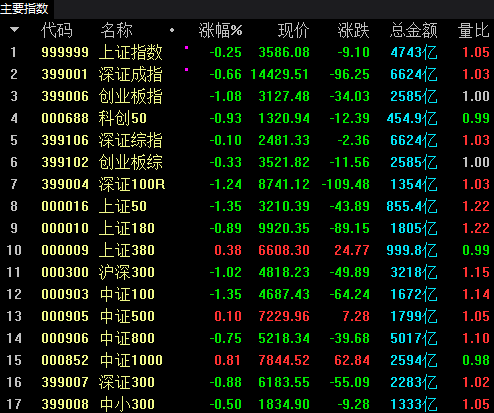Image resolution: width=494 pixels, height=413 pixels.
Task: Click the 名称 column header
Action: point(116,30)
